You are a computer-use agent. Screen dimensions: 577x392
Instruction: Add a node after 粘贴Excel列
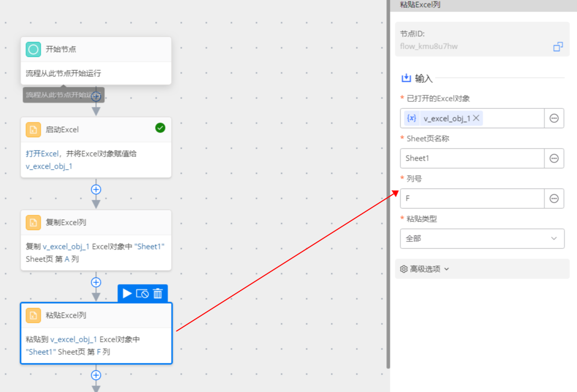[96, 375]
